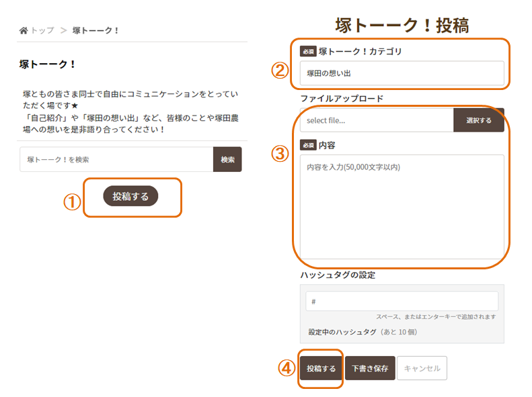Open the 塚トーーク！カテゴリ dropdown
The image size is (532, 397).
pos(402,73)
